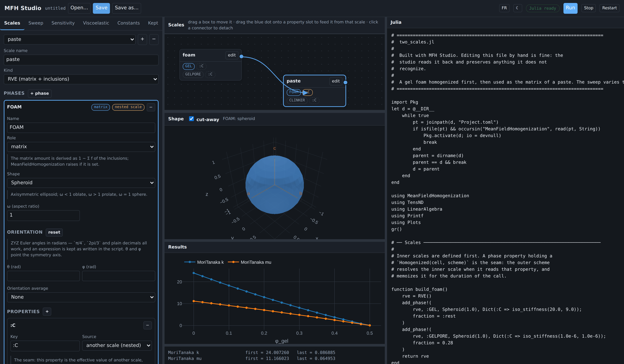Open the Source dropdown another scale (nested)
The height and width of the screenshot is (364, 624).
(x=117, y=345)
